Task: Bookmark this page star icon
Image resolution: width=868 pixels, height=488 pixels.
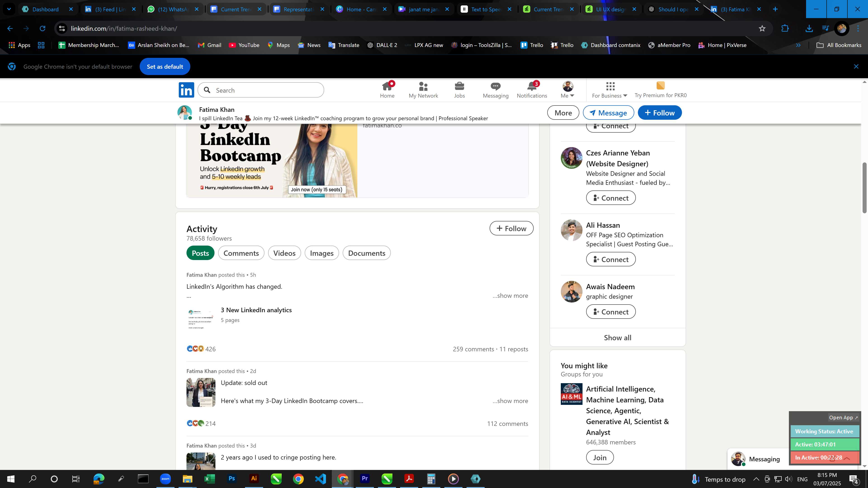Action: [762, 29]
